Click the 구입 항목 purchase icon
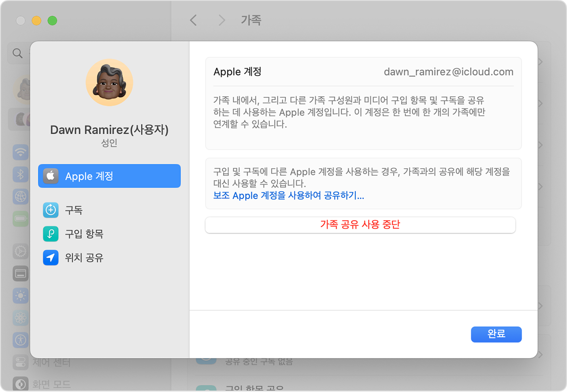Screen dimensions: 567x392 (51, 234)
